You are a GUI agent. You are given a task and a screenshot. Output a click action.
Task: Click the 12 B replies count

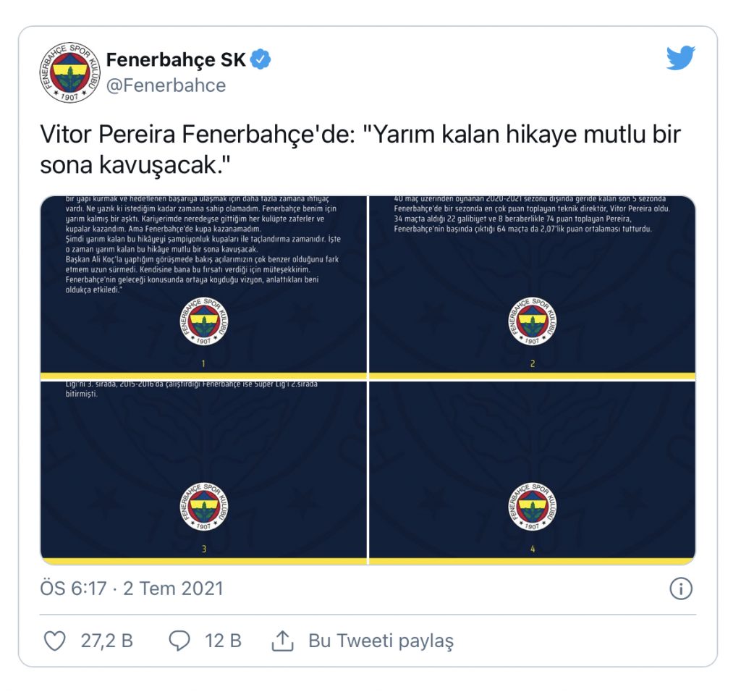(223, 641)
